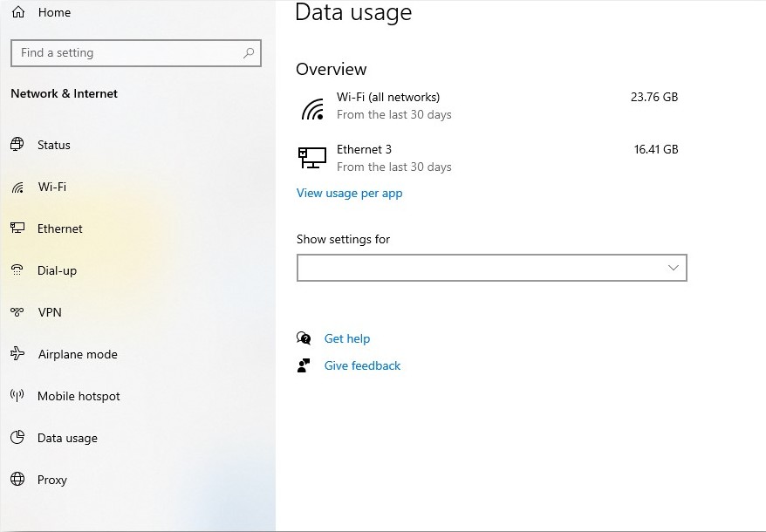
Task: Click the Mobile hotspot icon
Action: pyautogui.click(x=17, y=396)
